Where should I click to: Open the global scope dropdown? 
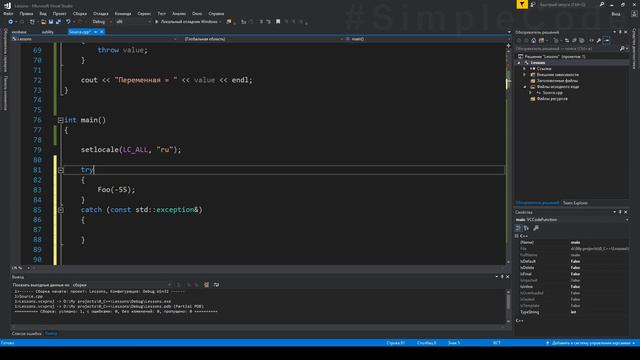[x=264, y=39]
